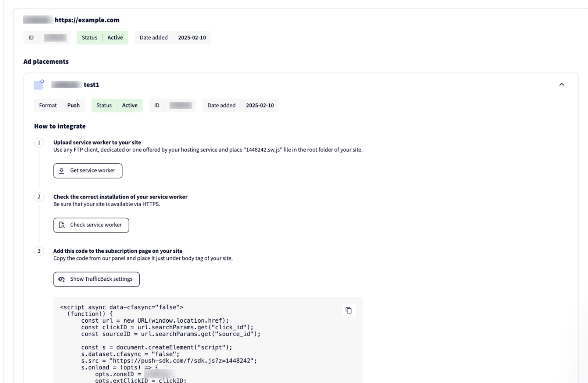
Task: Click the Format Push badge
Action: click(x=59, y=106)
